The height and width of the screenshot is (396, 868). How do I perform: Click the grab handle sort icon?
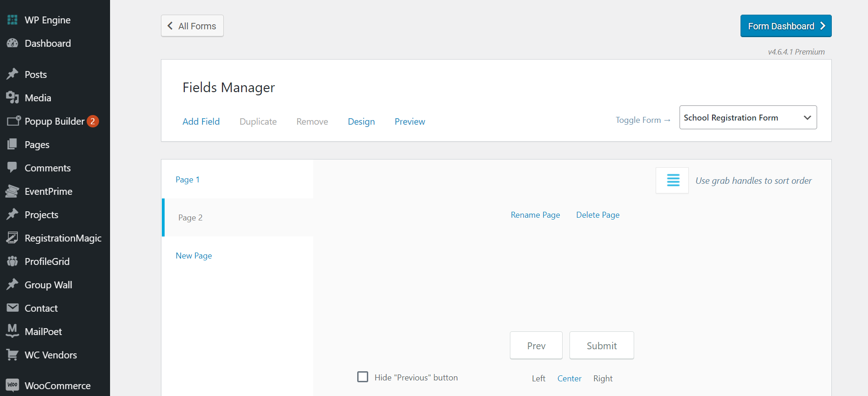pyautogui.click(x=673, y=181)
